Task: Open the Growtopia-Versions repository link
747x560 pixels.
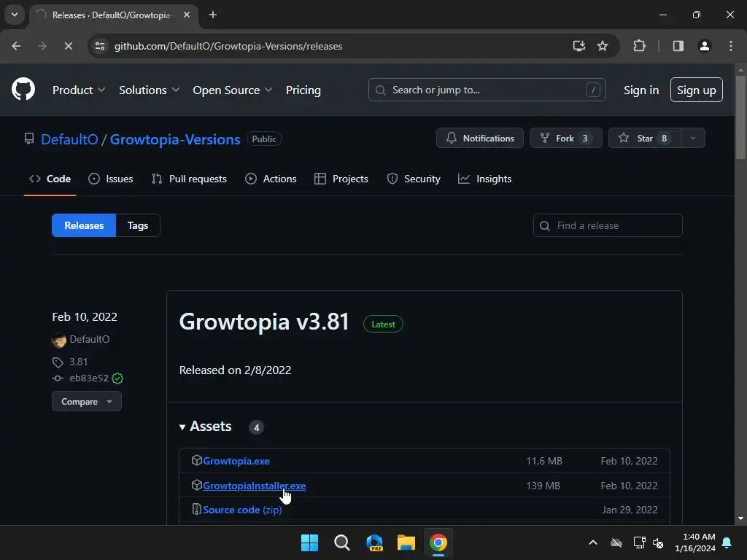Action: [x=175, y=139]
